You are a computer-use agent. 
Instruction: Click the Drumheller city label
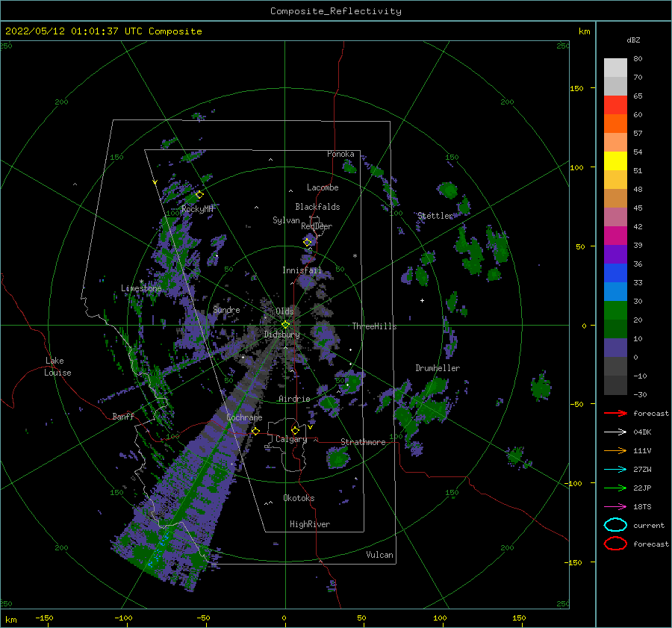(438, 368)
